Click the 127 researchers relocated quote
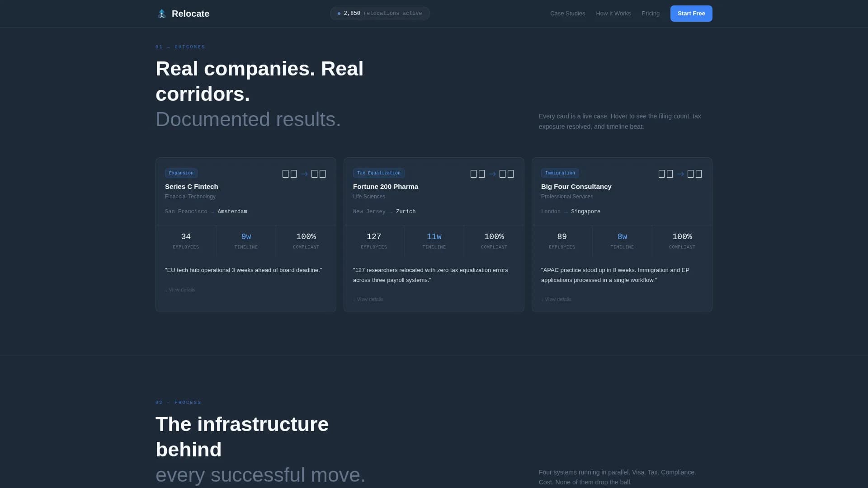 (430, 275)
